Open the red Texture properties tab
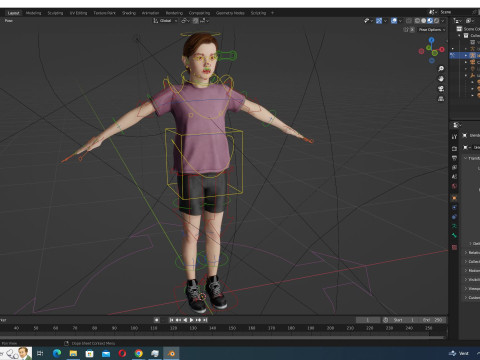The width and height of the screenshot is (480, 360). [x=454, y=247]
